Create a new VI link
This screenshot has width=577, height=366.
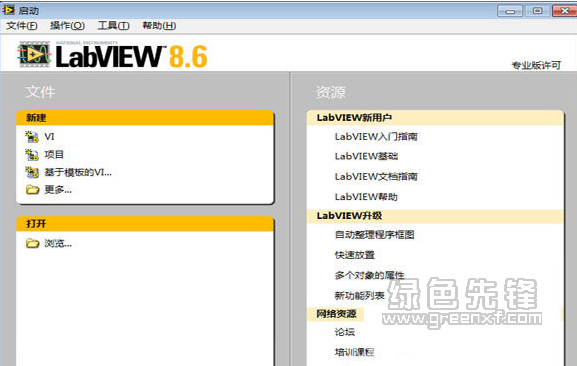[x=49, y=137]
